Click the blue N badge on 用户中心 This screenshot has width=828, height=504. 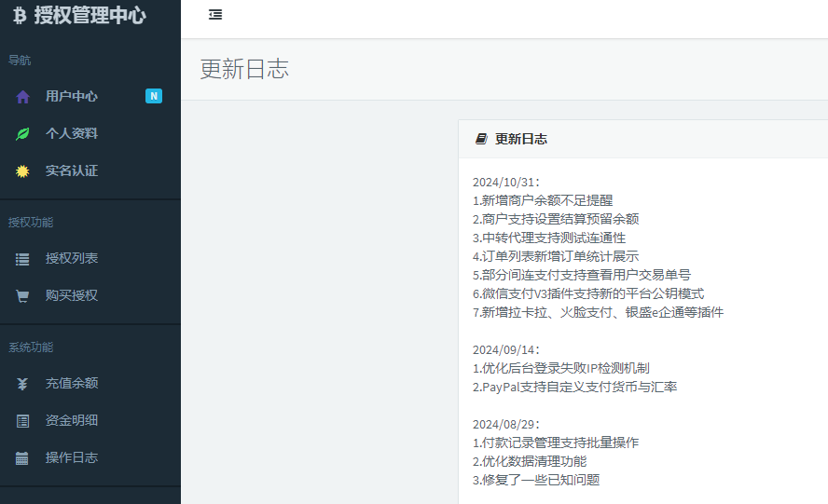click(154, 96)
